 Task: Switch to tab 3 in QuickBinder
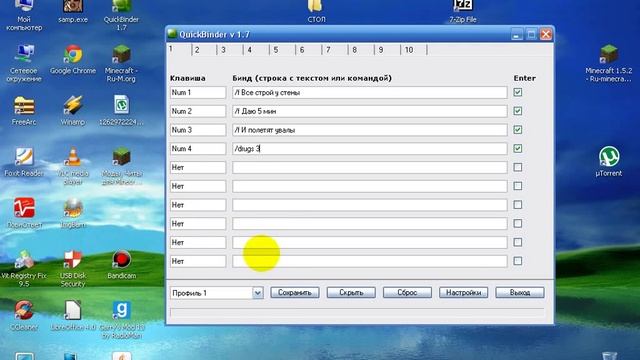[230, 50]
